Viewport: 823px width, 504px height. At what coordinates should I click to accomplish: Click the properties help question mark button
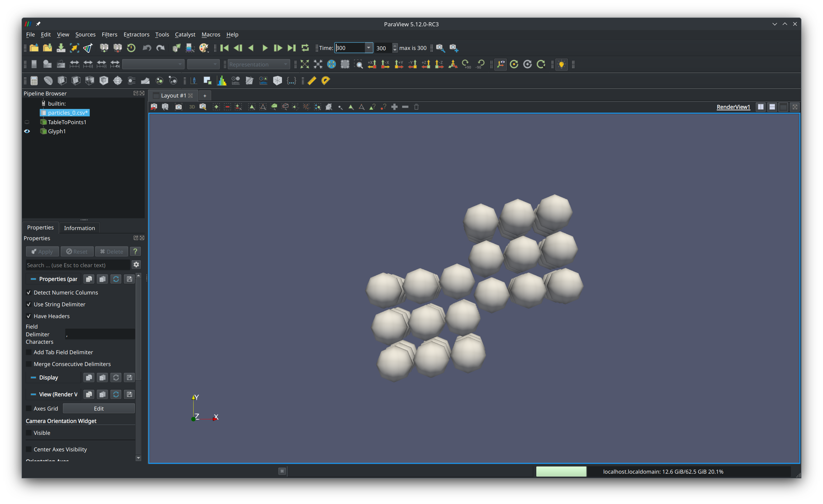pos(135,252)
